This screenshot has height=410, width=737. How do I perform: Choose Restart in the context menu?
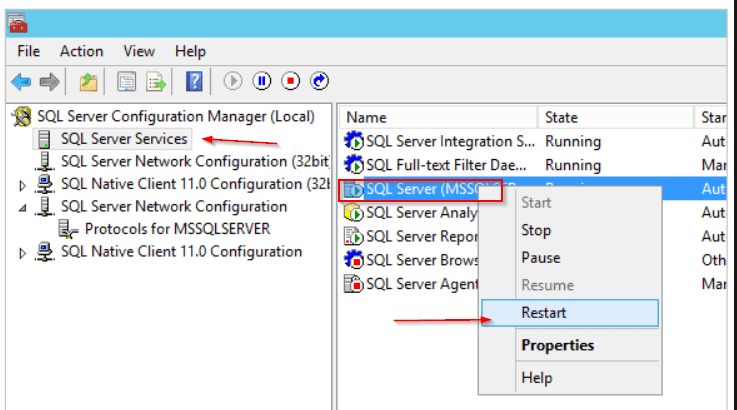coord(570,313)
